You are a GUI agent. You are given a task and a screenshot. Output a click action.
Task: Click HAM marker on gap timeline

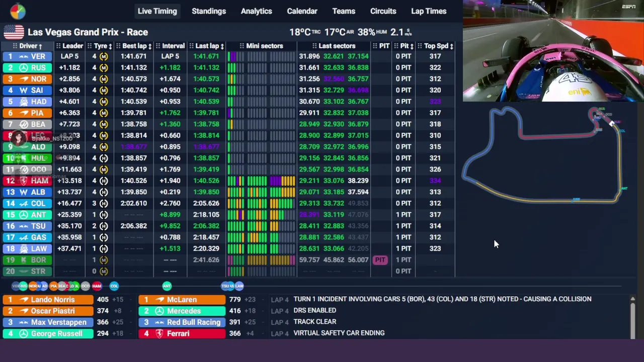[97, 286]
